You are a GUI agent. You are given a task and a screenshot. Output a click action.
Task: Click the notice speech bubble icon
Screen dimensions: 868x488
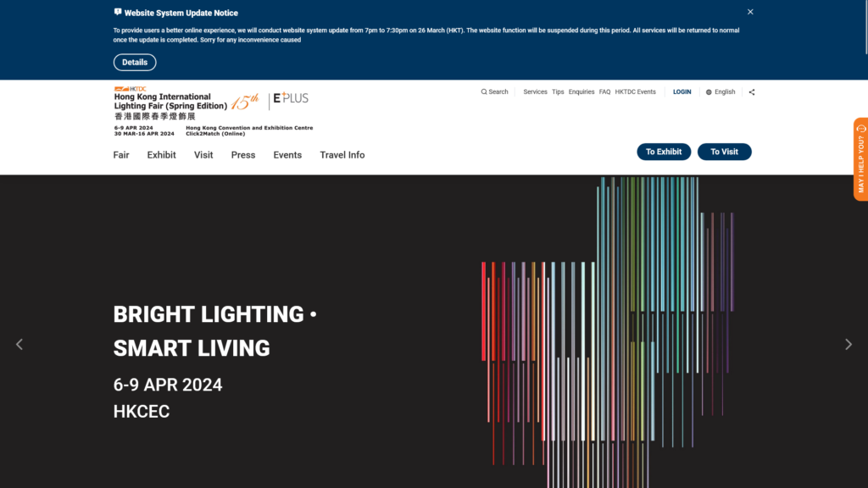117,12
